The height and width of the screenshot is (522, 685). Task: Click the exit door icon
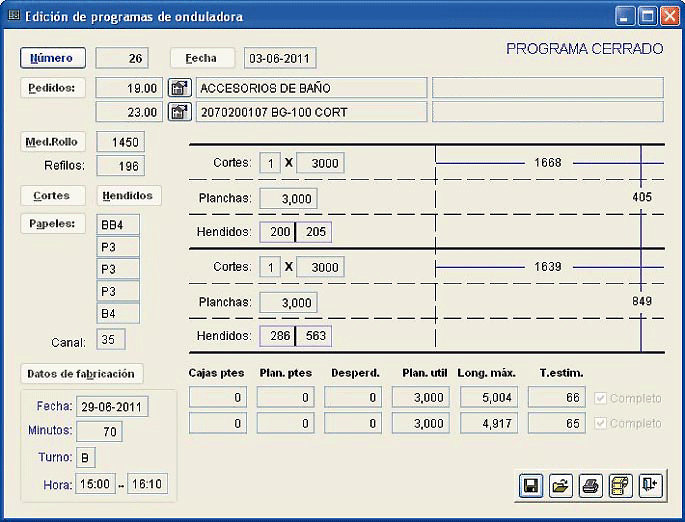click(650, 485)
